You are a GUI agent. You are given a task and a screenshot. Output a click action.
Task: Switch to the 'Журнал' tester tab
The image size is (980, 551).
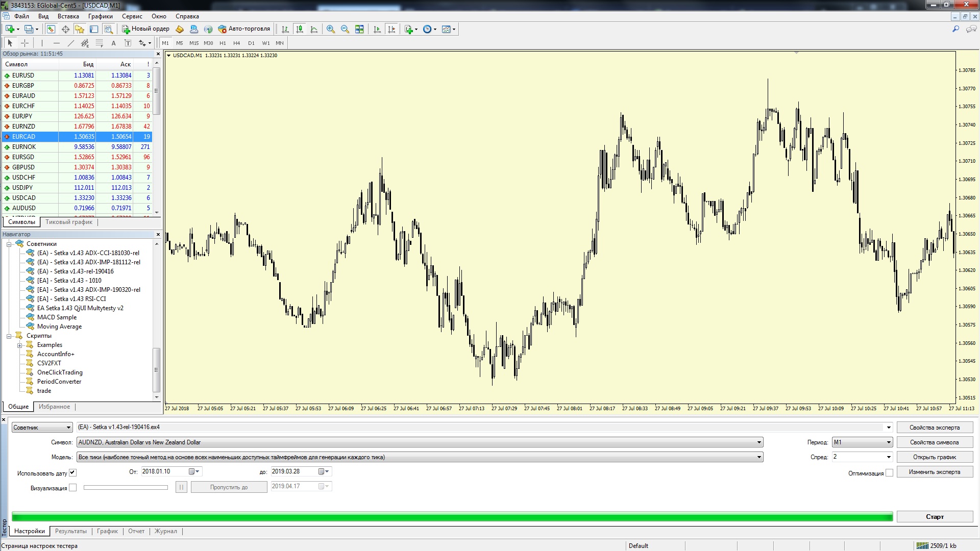tap(165, 531)
